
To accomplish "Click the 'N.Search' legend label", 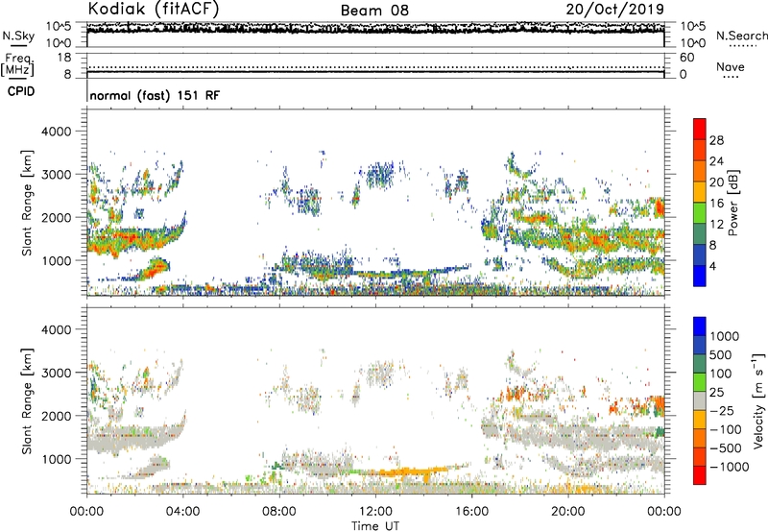I will [x=741, y=36].
